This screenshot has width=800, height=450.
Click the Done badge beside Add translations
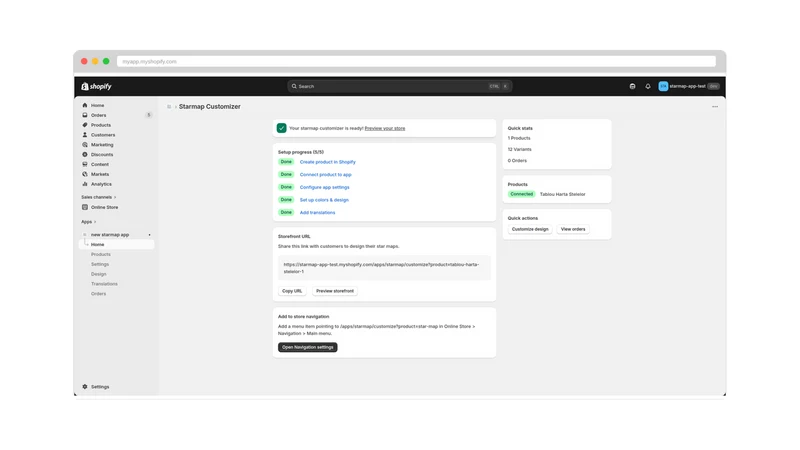[x=286, y=212]
